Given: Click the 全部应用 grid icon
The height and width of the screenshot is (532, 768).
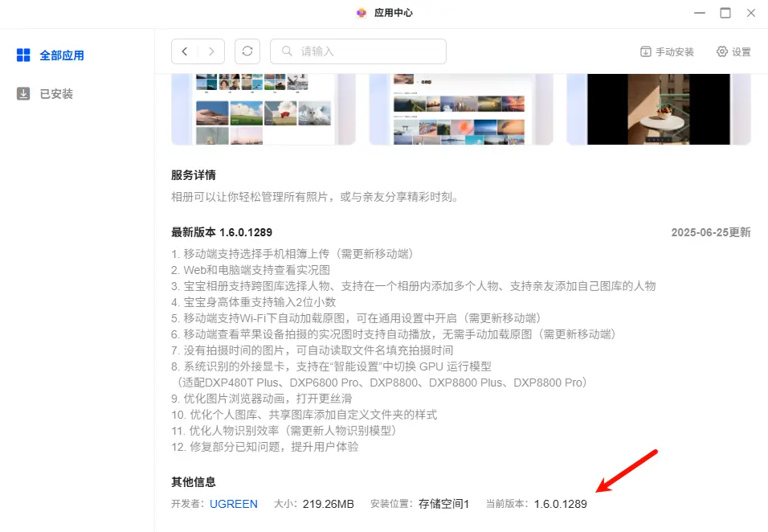Looking at the screenshot, I should tap(23, 55).
